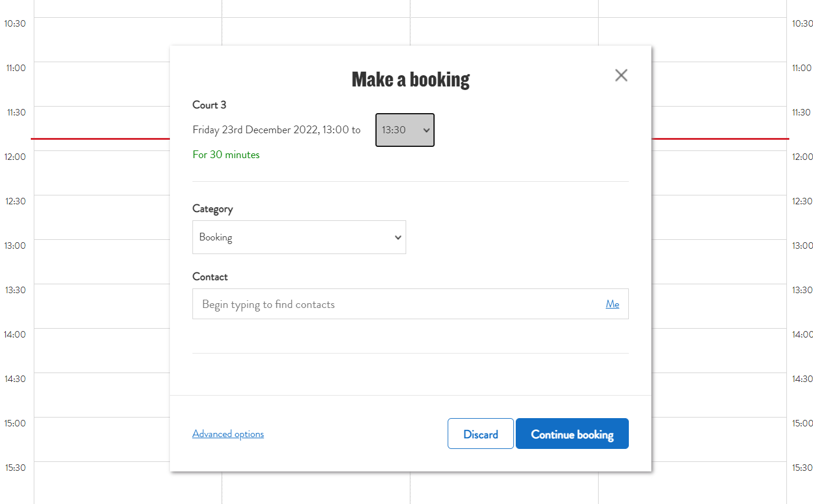The image size is (813, 504).
Task: Click the Make a booking heading
Action: click(x=410, y=79)
